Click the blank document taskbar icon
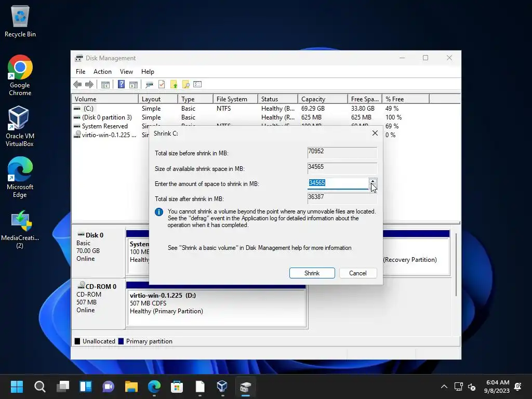The width and height of the screenshot is (532, 399). 200,387
